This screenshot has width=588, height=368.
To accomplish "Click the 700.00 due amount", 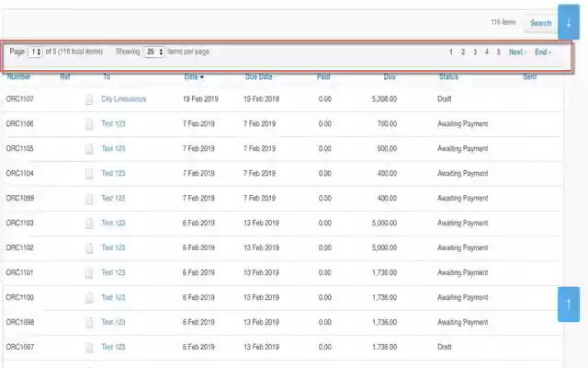I will (x=387, y=124).
